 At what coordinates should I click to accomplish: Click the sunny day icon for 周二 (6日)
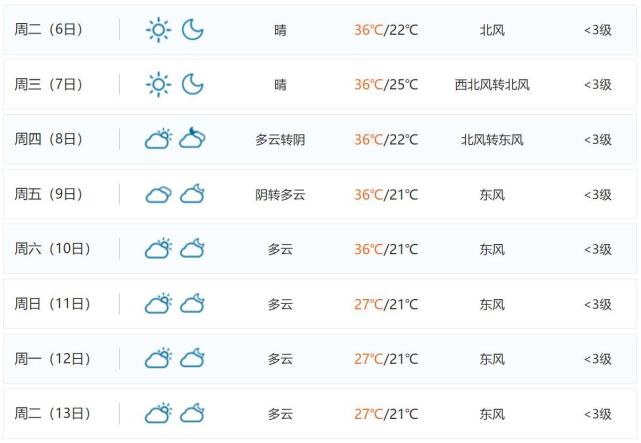click(159, 30)
